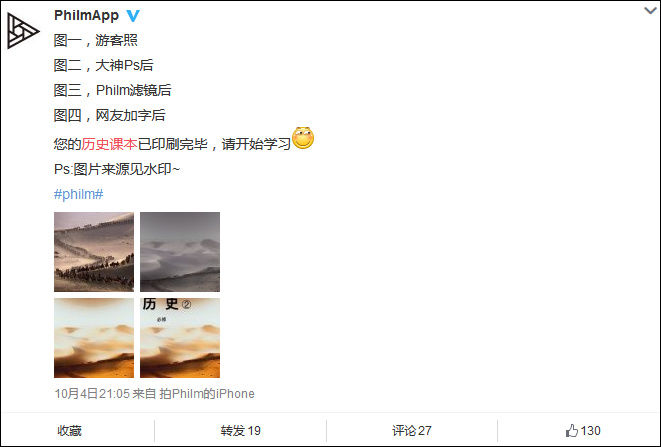Image resolution: width=661 pixels, height=447 pixels.
Task: Open the 历史 textbook cover thumbnail
Action: click(180, 338)
